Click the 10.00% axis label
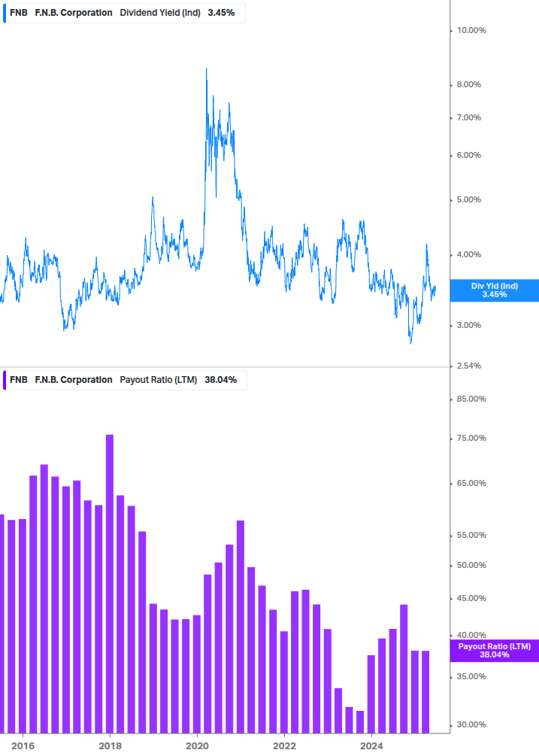The width and height of the screenshot is (539, 756). tap(471, 30)
